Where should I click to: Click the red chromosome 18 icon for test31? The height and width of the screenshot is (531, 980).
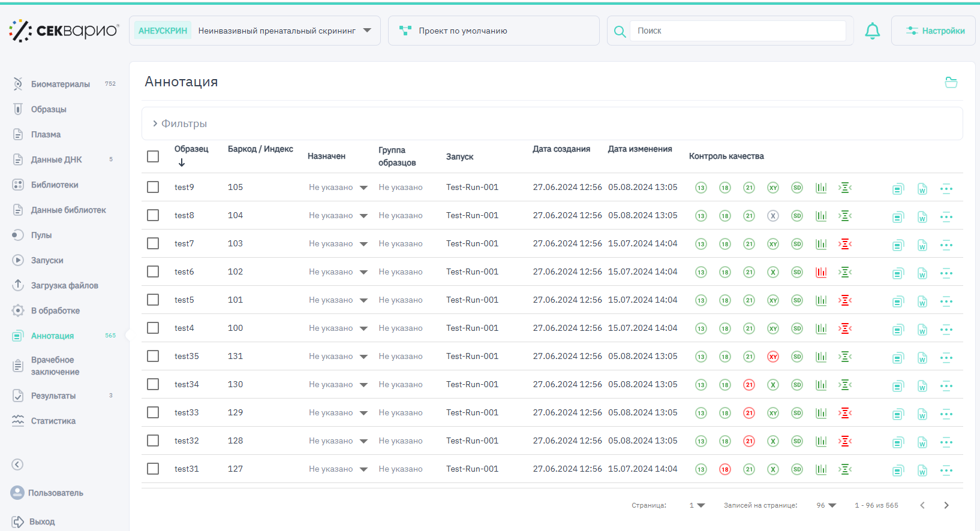click(x=725, y=469)
